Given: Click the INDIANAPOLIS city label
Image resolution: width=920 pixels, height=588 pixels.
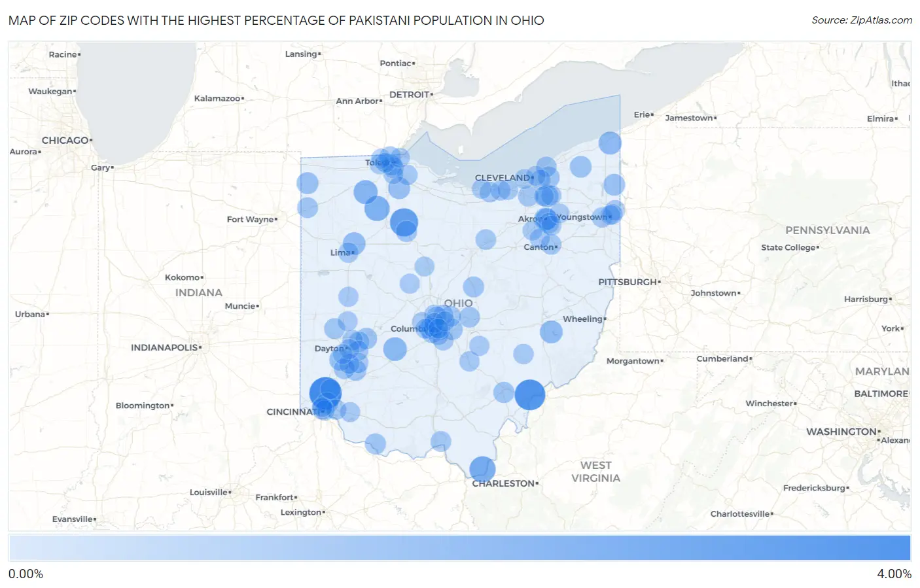Looking at the screenshot, I should 164,347.
